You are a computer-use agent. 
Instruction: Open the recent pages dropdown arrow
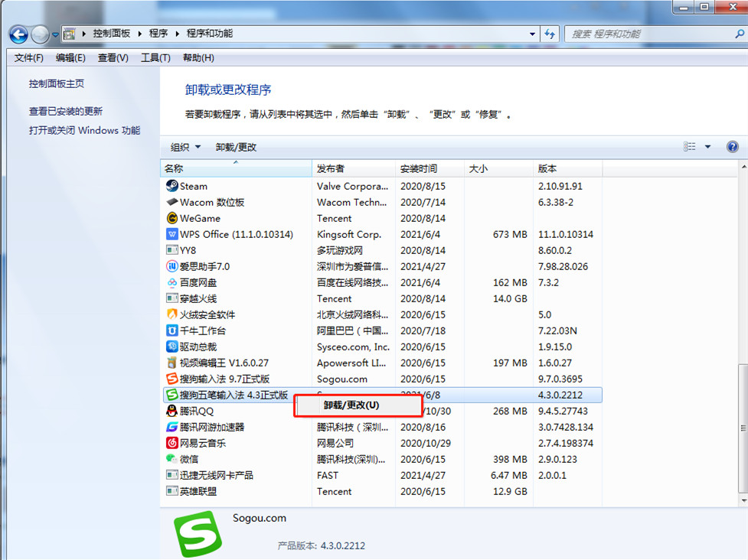tap(55, 34)
